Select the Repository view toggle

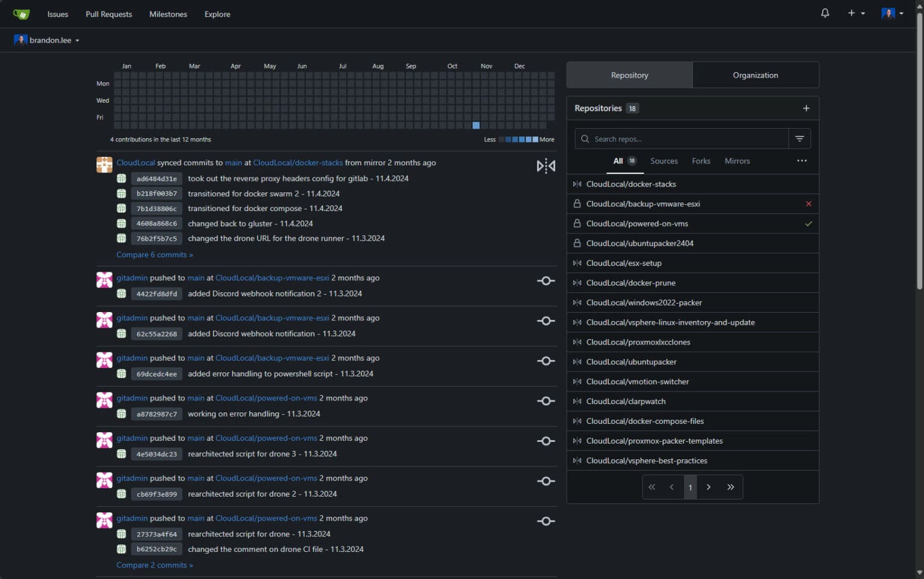point(629,75)
